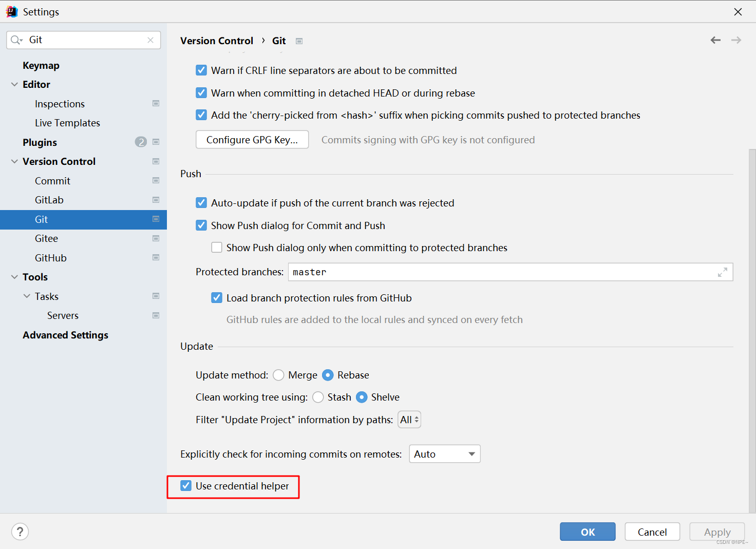
Task: Click the Plugins updates badge showing 2
Action: coord(141,142)
